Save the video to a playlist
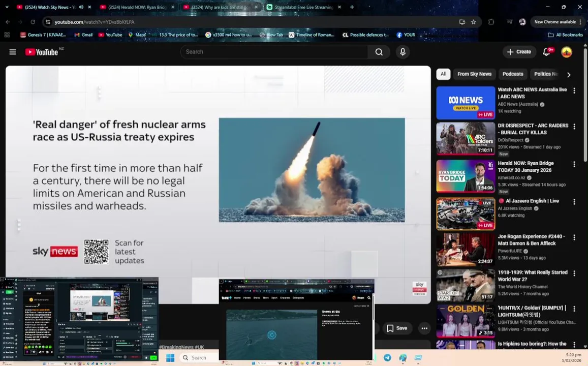588x366 pixels. point(397,328)
